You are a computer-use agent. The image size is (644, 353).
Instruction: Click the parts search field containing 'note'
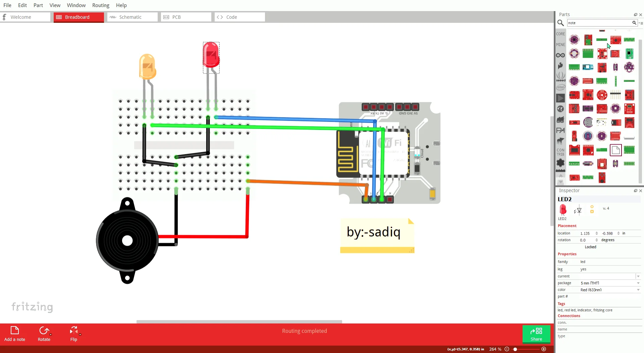coord(597,23)
